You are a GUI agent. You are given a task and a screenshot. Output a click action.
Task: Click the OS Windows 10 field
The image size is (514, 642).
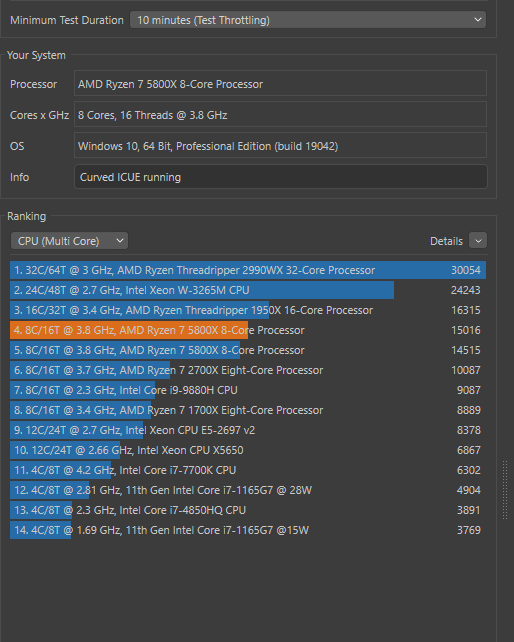[x=280, y=146]
